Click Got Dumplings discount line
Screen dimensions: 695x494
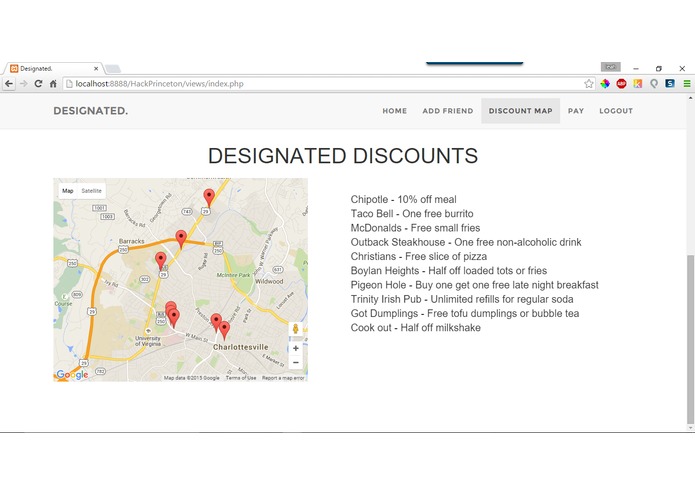pyautogui.click(x=465, y=313)
